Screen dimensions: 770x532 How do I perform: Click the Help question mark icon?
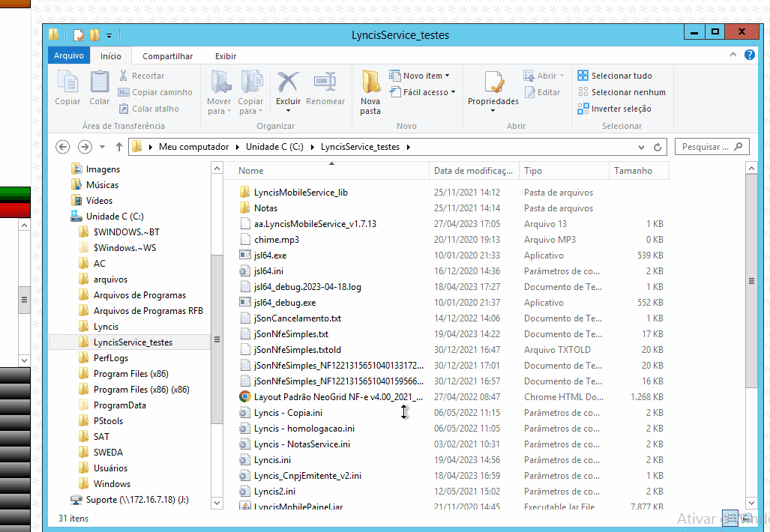point(749,55)
